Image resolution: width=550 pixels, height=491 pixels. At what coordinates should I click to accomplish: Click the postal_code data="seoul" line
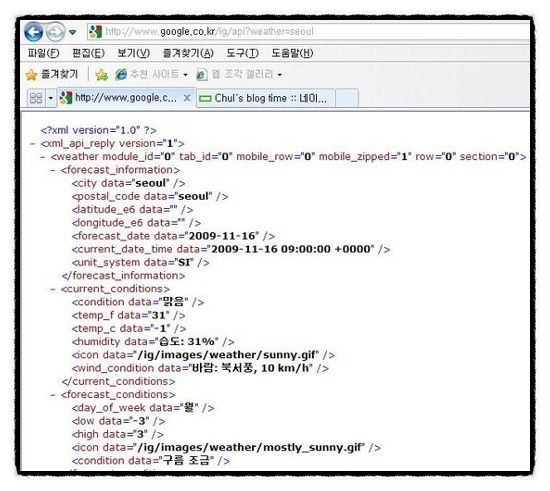pos(150,196)
